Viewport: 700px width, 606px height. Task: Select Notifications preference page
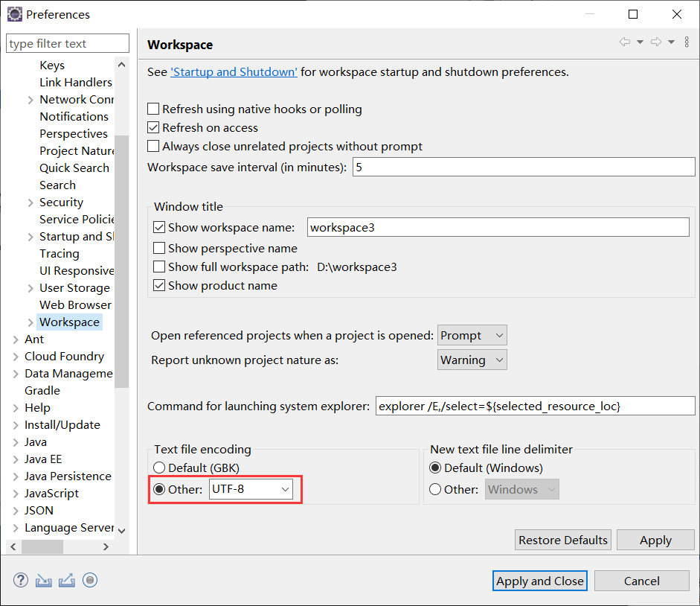tap(74, 117)
